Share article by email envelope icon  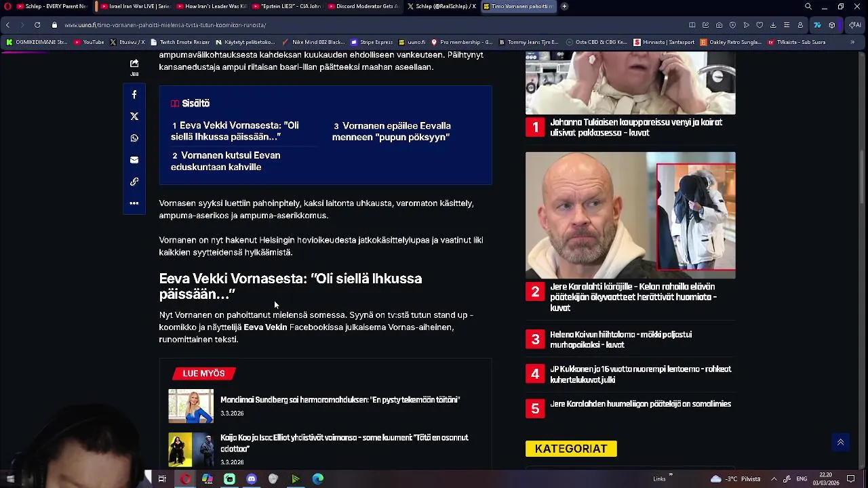click(134, 160)
